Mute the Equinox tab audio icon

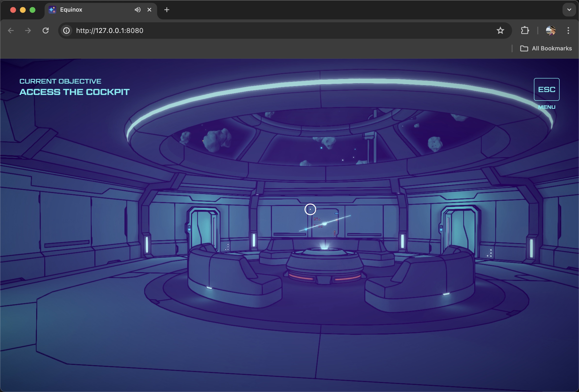click(x=137, y=10)
